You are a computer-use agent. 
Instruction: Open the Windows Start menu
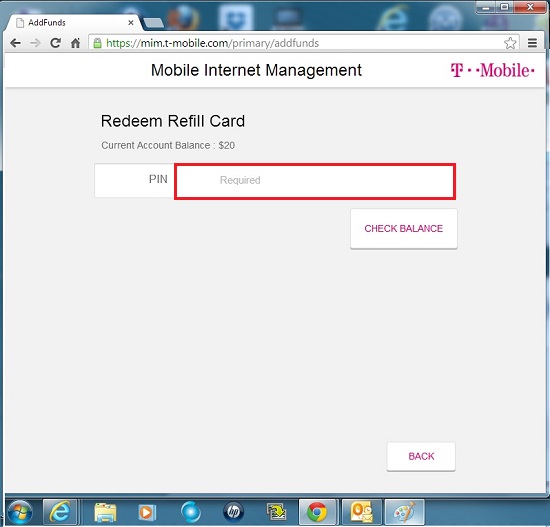(x=19, y=512)
